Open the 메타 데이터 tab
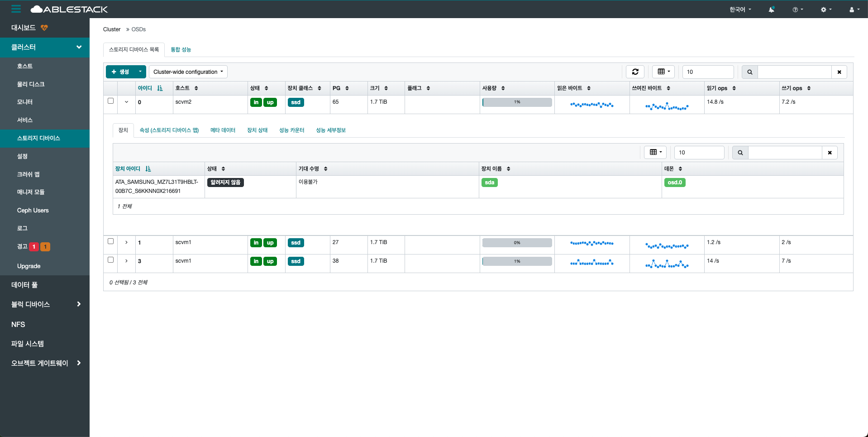 (223, 130)
